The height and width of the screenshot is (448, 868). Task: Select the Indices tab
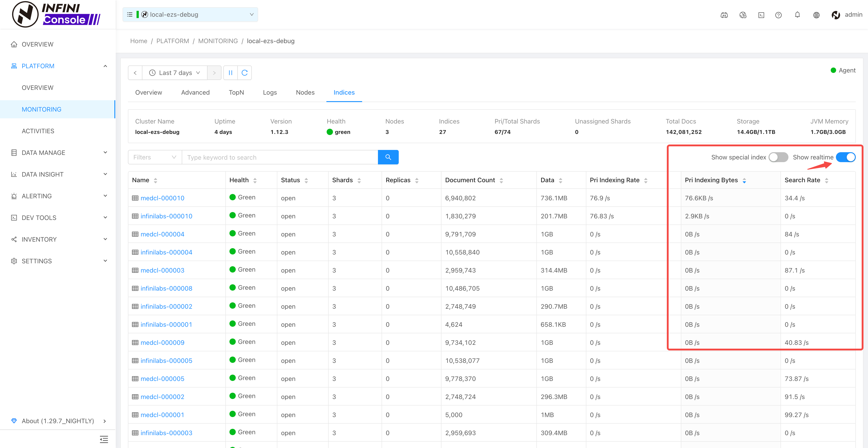[344, 92]
